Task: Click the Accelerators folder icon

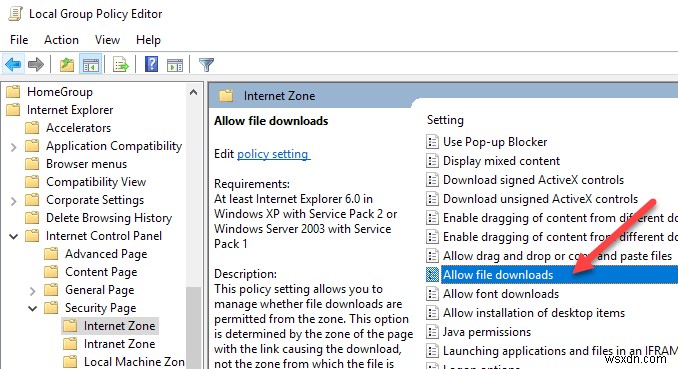Action: [32, 128]
